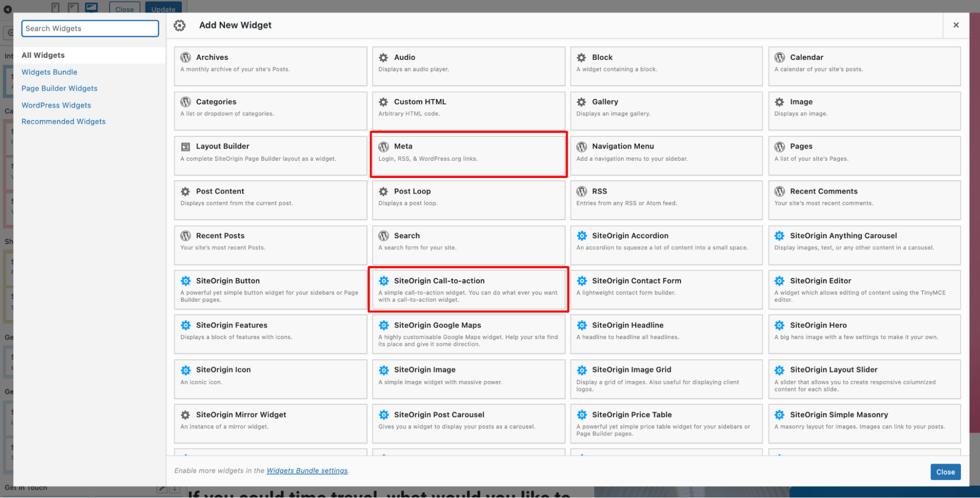Image resolution: width=980 pixels, height=498 pixels.
Task: Select the Page Builder Widgets category
Action: [x=59, y=88]
